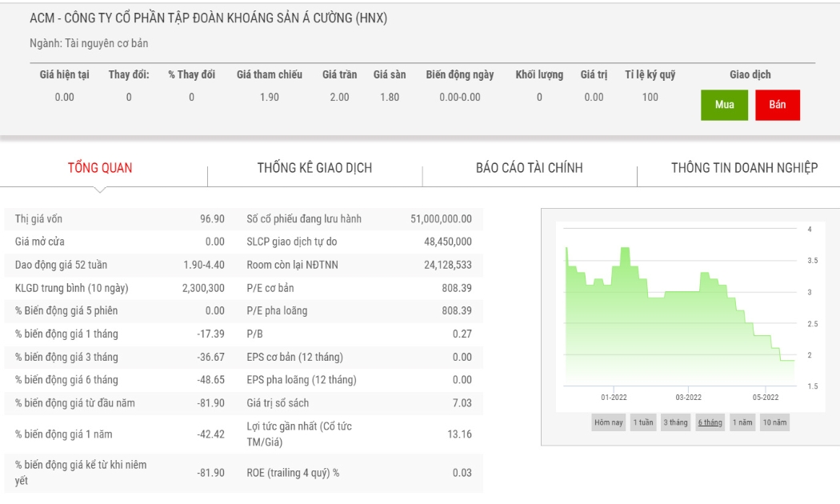Select the Hôm nay chart range

[x=609, y=422]
